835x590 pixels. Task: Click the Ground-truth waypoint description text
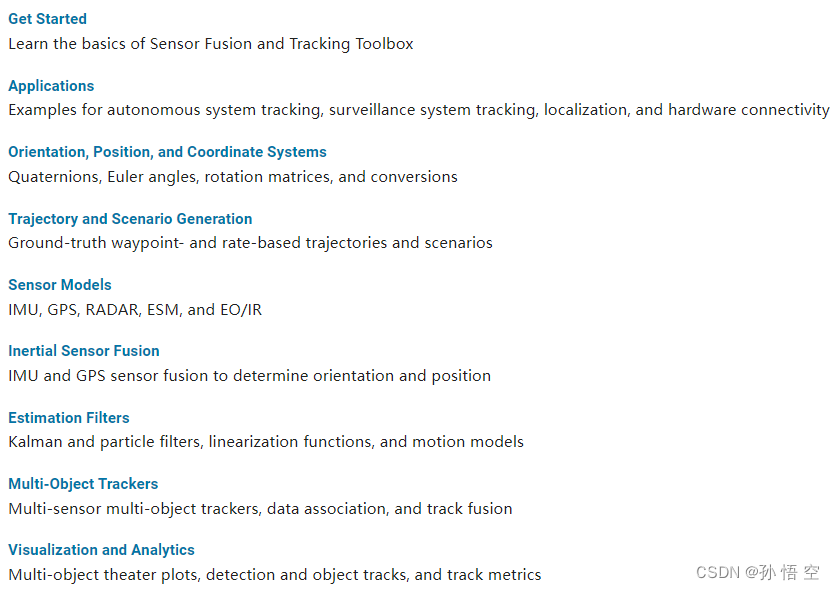[x=250, y=243]
